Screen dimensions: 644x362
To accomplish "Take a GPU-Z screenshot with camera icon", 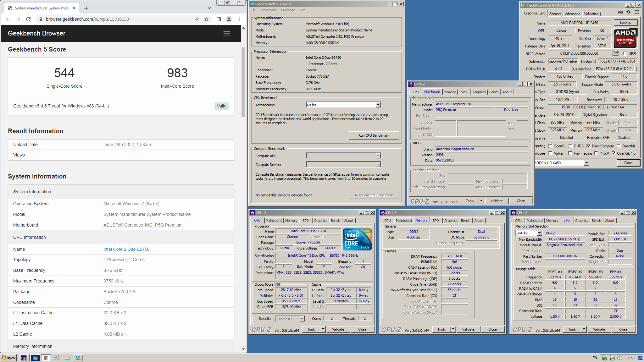I will click(x=620, y=12).
